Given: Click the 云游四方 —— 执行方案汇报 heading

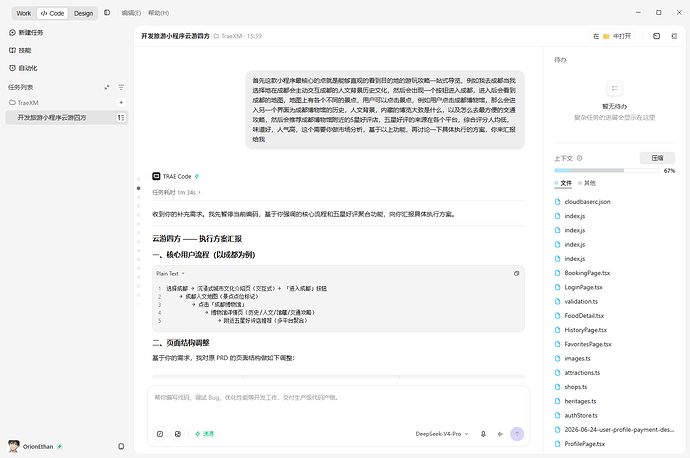Looking at the screenshot, I should 197,238.
